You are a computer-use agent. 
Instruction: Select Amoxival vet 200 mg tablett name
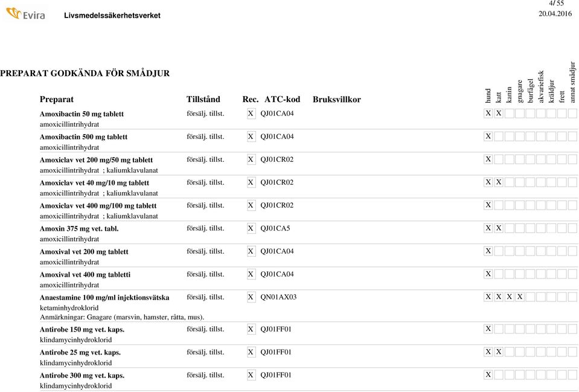84,251
